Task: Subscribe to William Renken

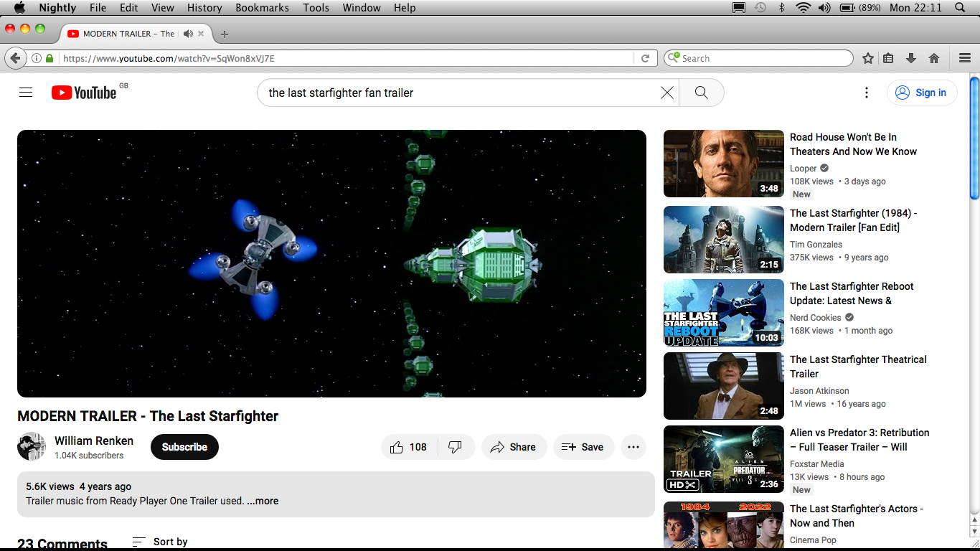Action: pos(184,447)
